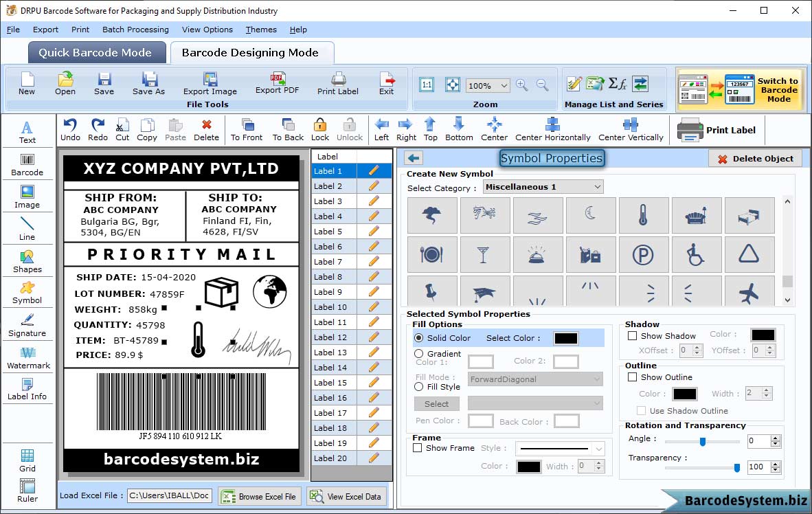
Task: Select the wheelchair accessibility symbol
Action: tap(695, 254)
